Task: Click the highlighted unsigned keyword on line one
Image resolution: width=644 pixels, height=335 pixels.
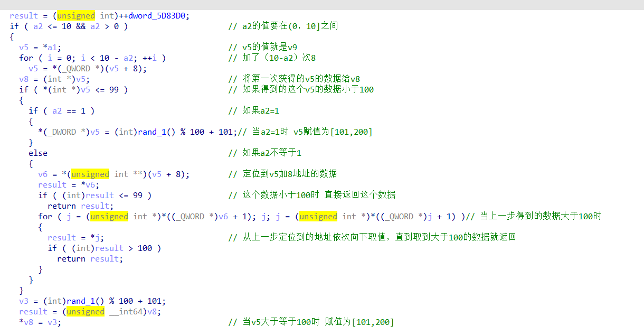Action: [75, 15]
